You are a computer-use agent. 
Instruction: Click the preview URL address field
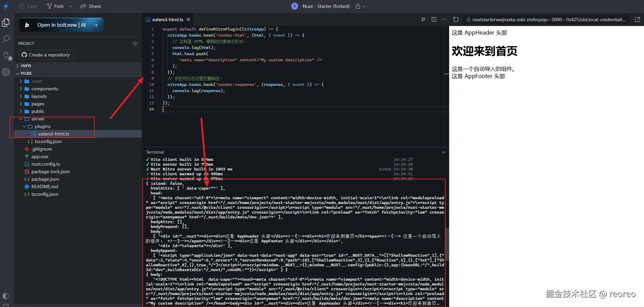[x=546, y=20]
